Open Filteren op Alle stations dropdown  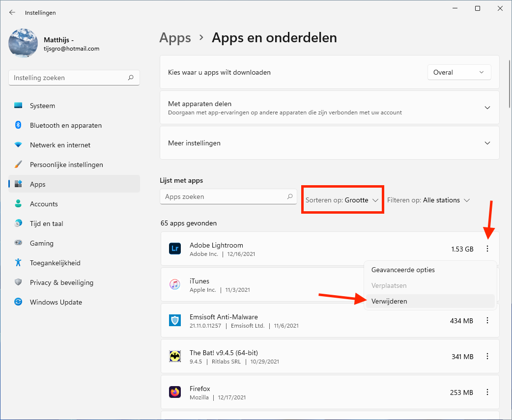[x=428, y=200]
